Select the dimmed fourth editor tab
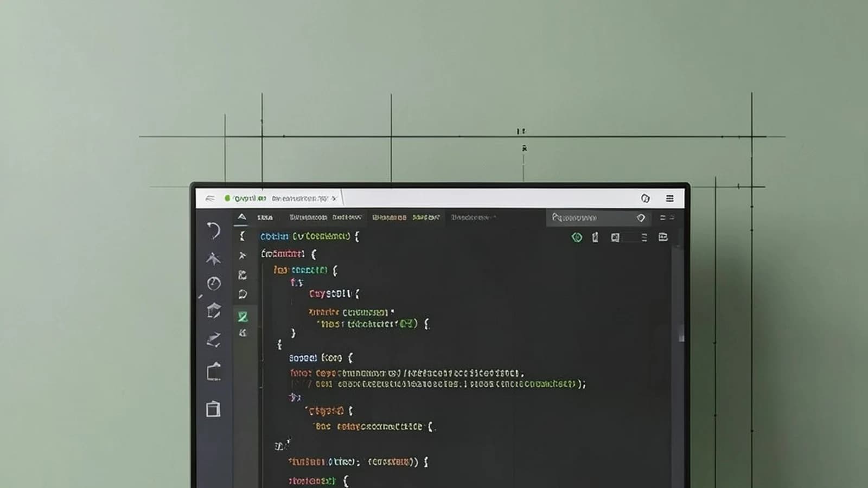The width and height of the screenshot is (868, 488). point(473,217)
